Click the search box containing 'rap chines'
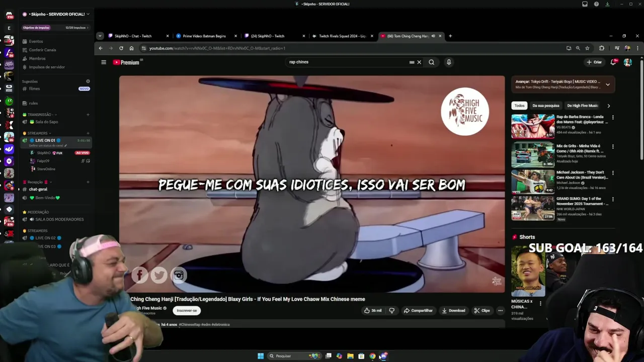 (x=347, y=62)
